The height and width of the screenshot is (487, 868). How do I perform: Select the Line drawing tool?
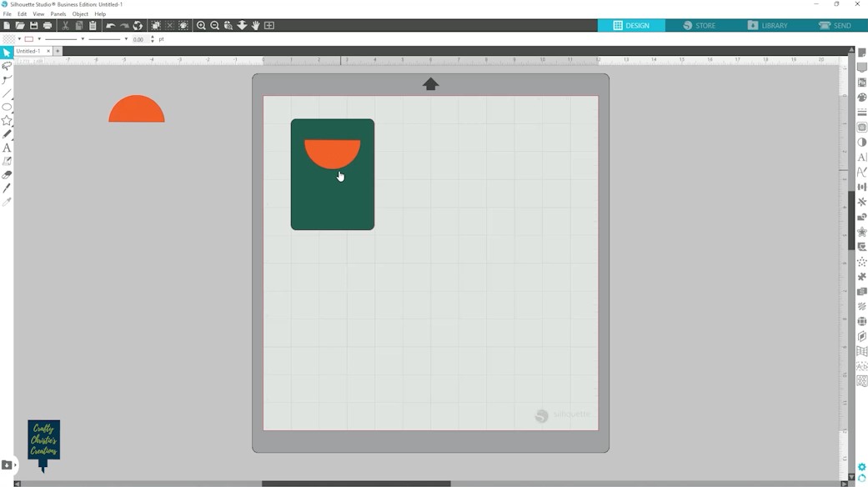pyautogui.click(x=7, y=93)
